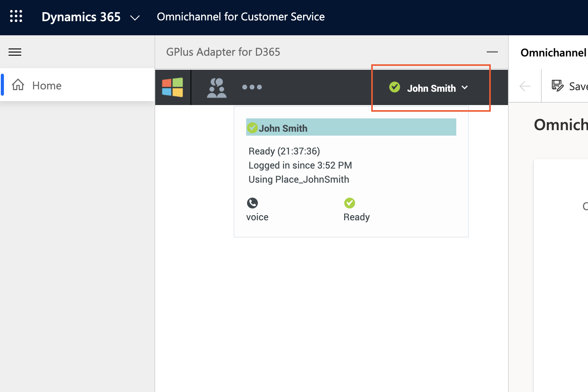Viewport: 588px width, 392px height.
Task: Click the John Smith name in toolbar
Action: pyautogui.click(x=431, y=88)
